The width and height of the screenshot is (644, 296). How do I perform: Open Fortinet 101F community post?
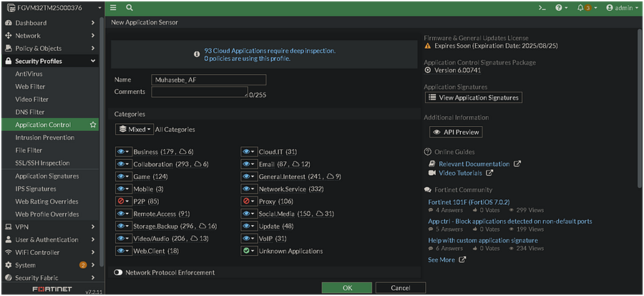click(469, 202)
